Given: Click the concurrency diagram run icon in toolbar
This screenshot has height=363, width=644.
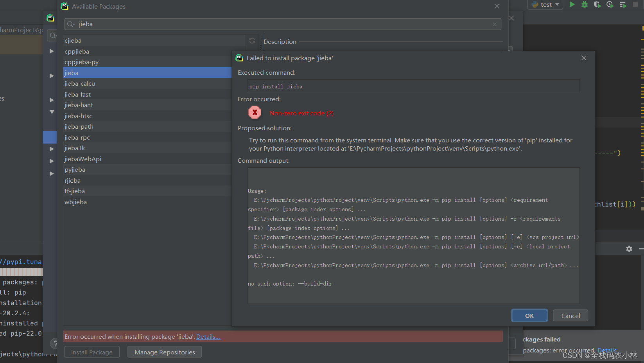Looking at the screenshot, I should pos(623,5).
